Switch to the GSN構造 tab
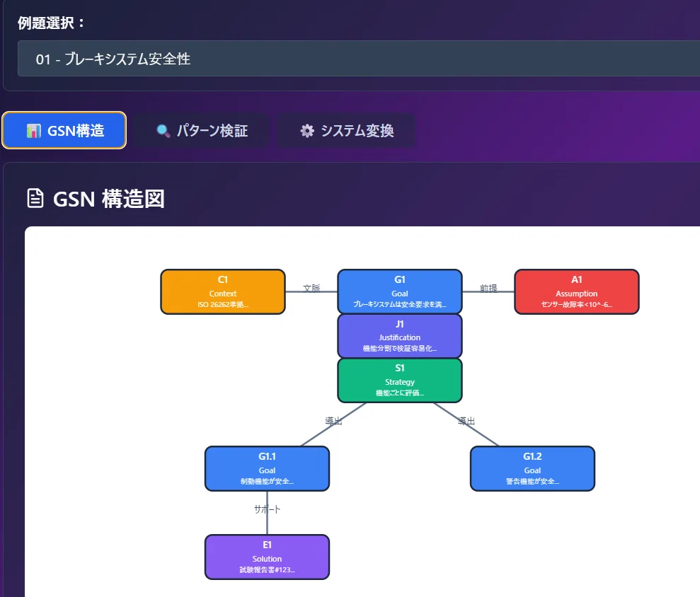 click(x=64, y=130)
